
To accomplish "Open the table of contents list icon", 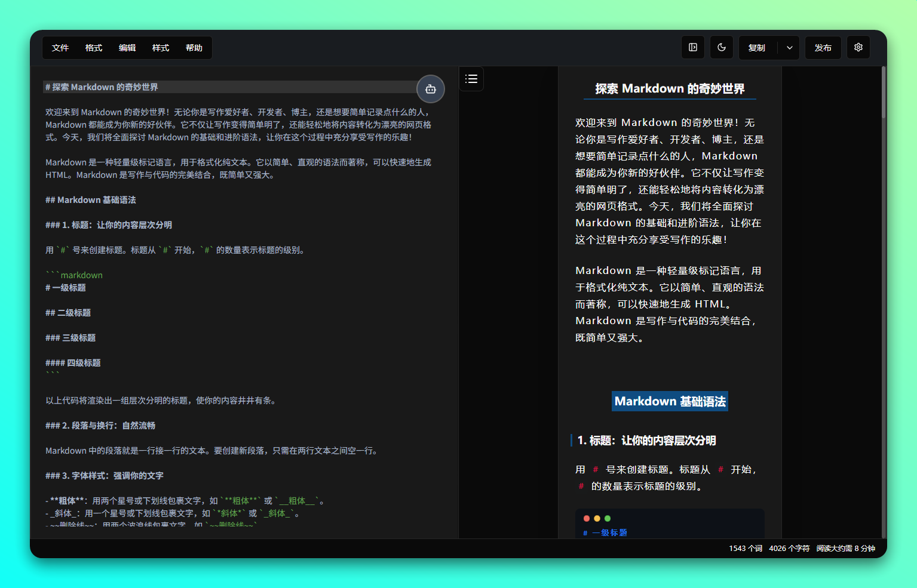I will 471,79.
